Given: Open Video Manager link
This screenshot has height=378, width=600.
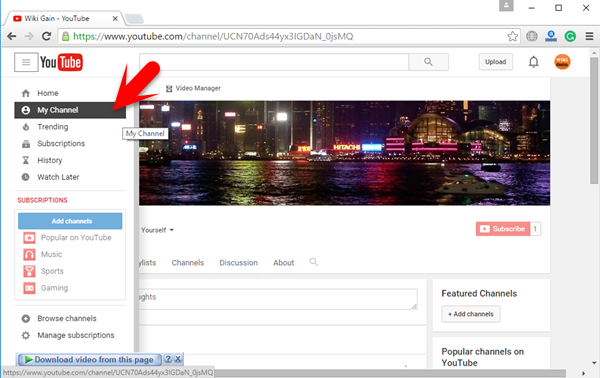Looking at the screenshot, I should point(193,88).
